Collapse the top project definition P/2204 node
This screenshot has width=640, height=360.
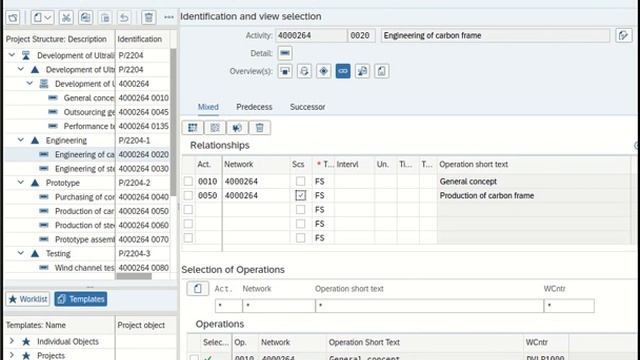click(12, 55)
